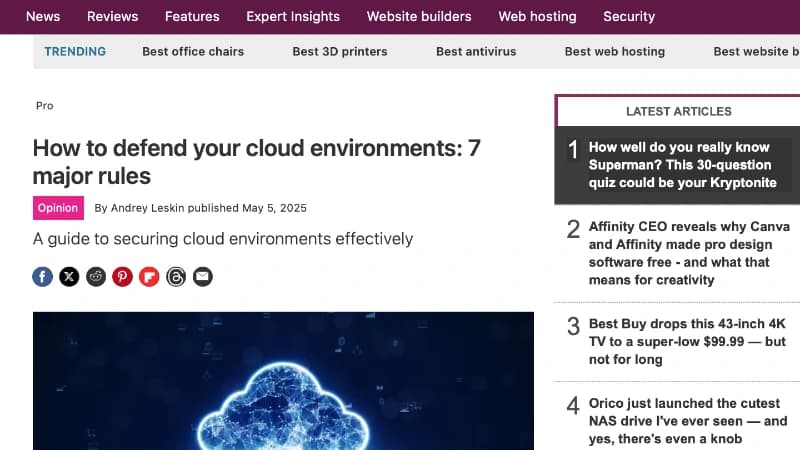Image resolution: width=800 pixels, height=450 pixels.
Task: Open the Best Buy 43-inch TV article
Action: tap(687, 341)
